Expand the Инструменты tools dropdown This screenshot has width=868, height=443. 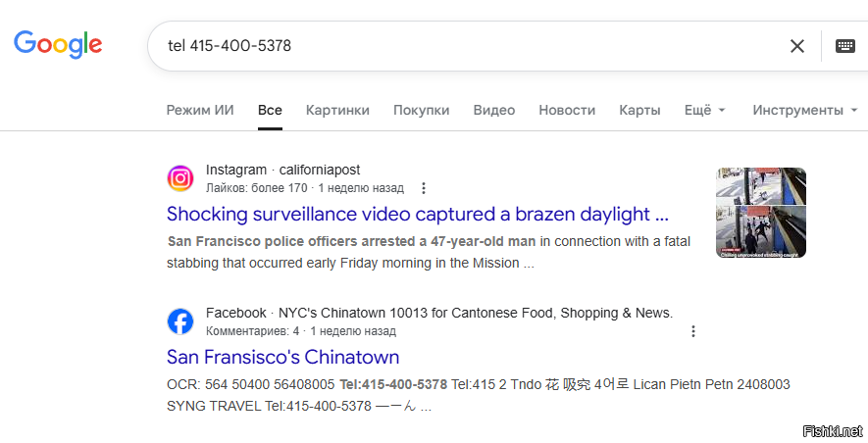coord(804,110)
